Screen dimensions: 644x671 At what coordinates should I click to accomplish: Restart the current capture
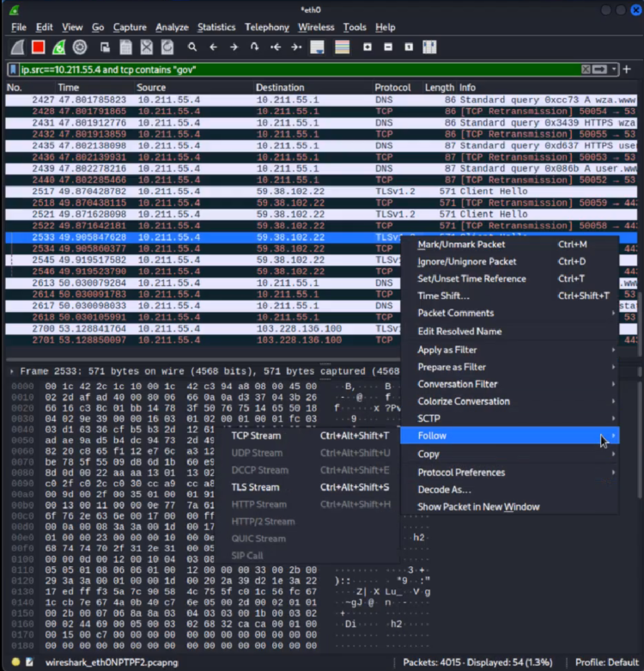[x=59, y=47]
